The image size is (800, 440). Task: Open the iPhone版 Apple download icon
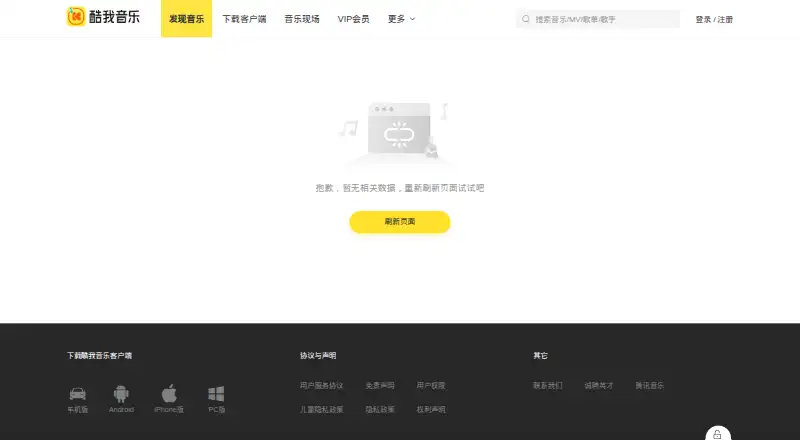pos(169,394)
